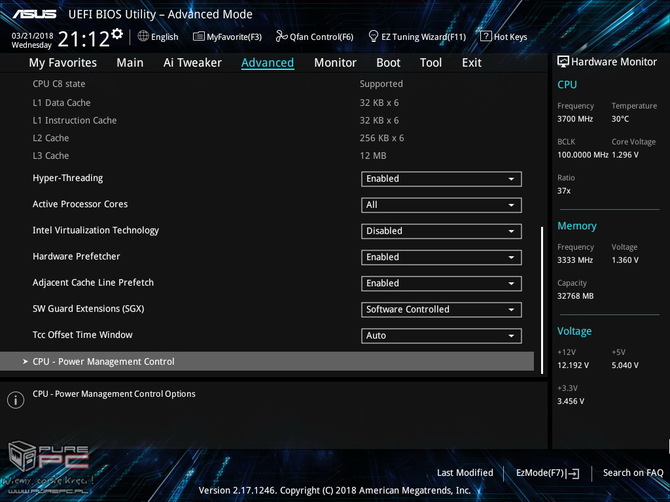Click the 12.192 V reading

coord(573,365)
